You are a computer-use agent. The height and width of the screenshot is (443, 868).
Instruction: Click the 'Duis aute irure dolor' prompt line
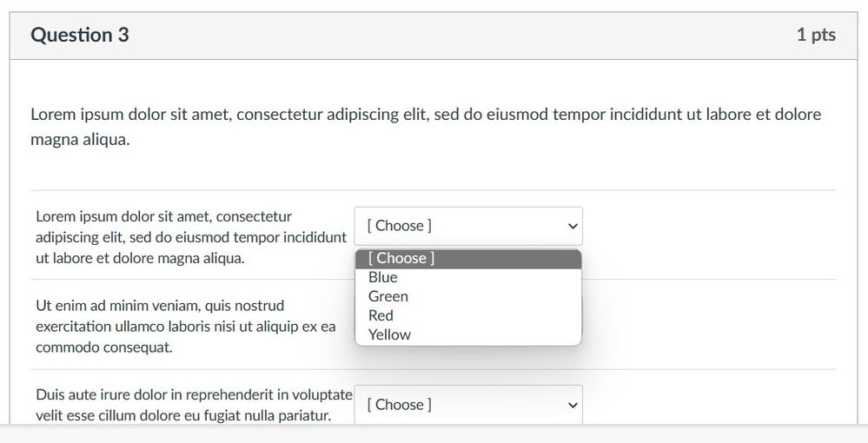[194, 394]
